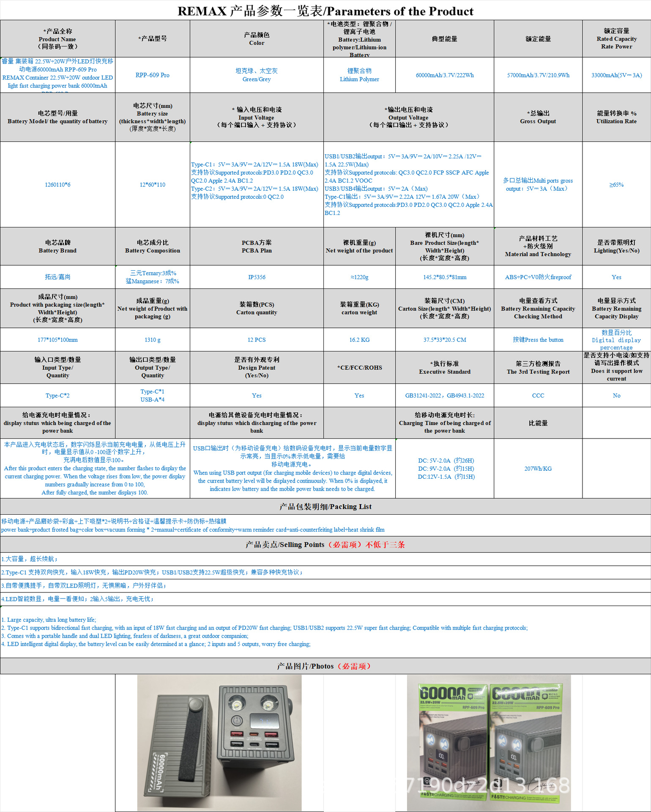Image resolution: width=651 pixels, height=812 pixels.
Task: Select the specific energy value "207Wh/KG"
Action: click(538, 469)
